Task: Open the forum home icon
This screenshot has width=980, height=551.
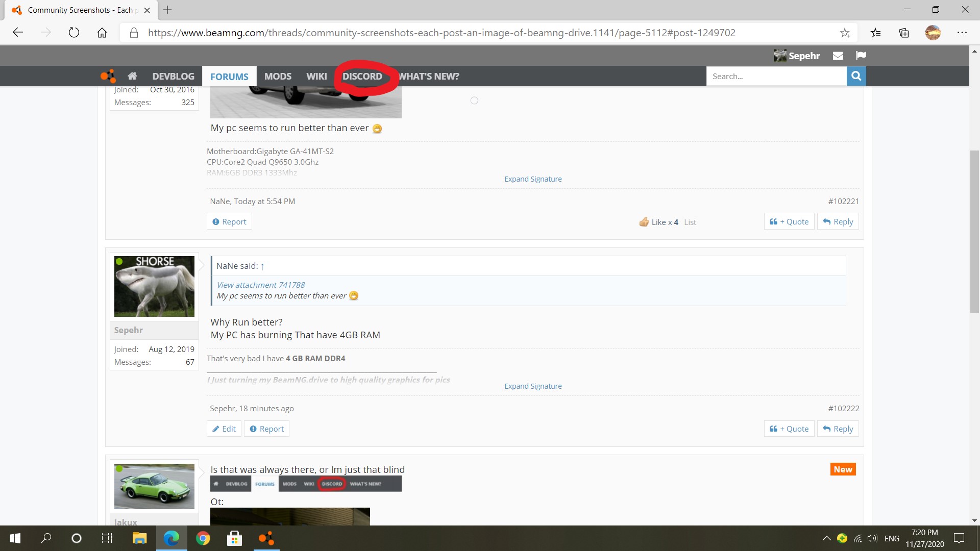Action: (132, 77)
